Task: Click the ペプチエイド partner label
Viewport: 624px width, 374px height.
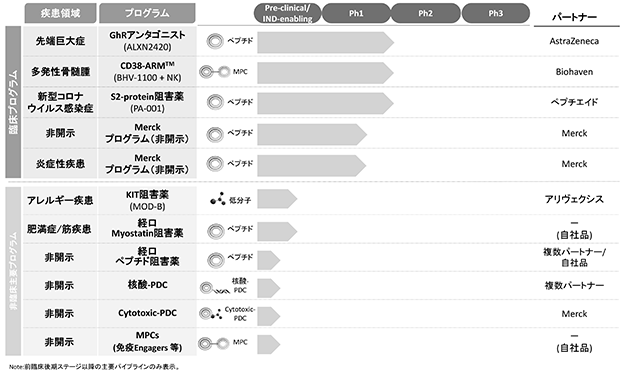Action: [574, 102]
